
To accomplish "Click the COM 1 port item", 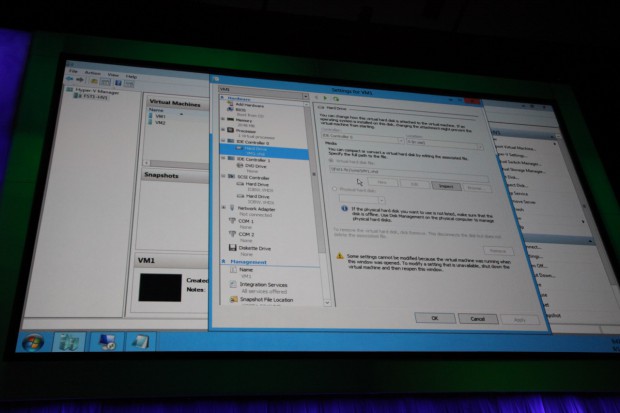I will click(246, 221).
